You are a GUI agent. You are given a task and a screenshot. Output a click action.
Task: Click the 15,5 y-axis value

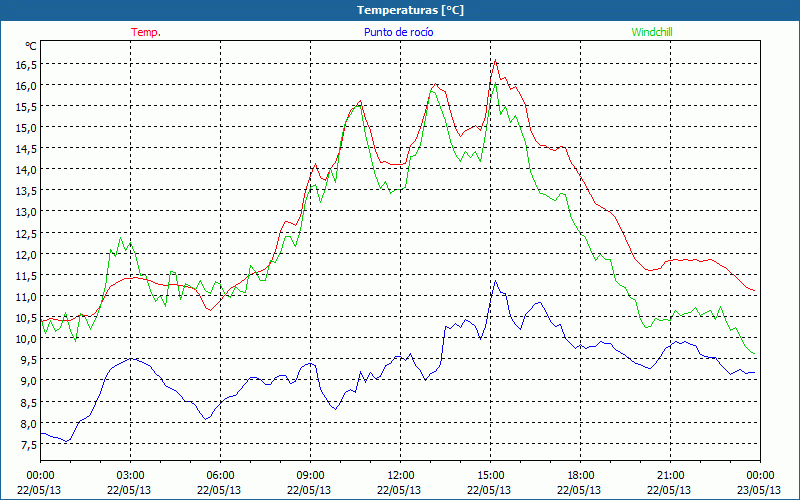pos(26,106)
